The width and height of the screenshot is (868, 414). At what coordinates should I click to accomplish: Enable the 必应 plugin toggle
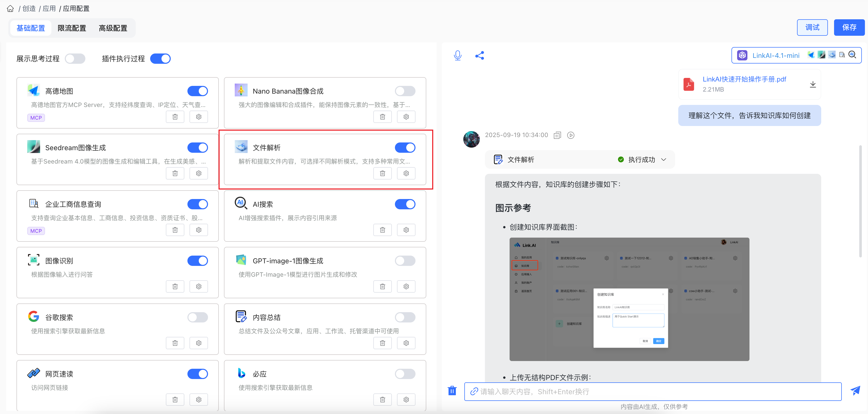(x=405, y=374)
